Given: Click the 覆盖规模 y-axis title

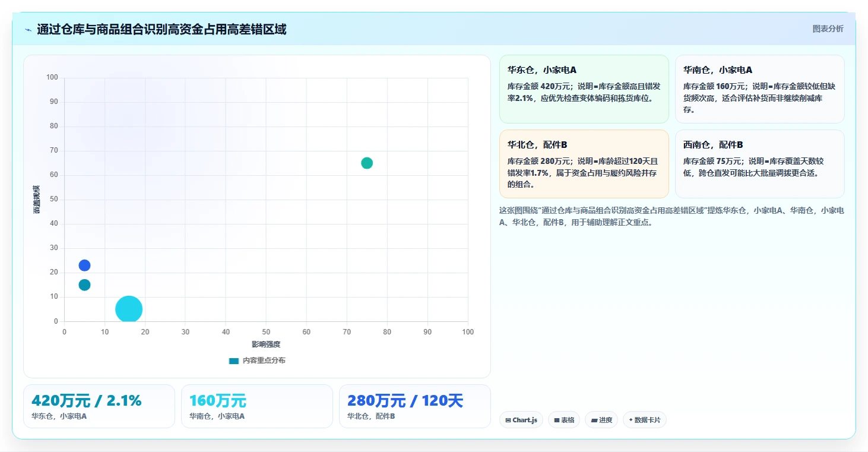Looking at the screenshot, I should coord(37,200).
